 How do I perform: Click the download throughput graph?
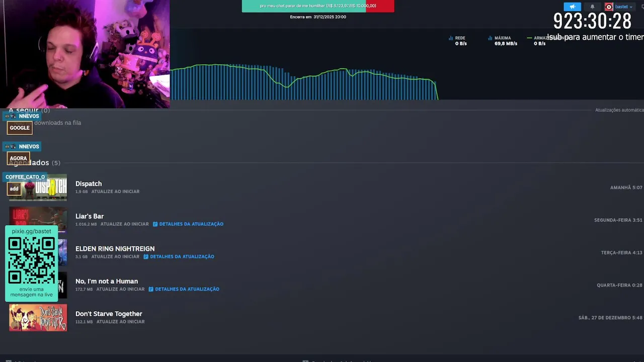(304, 81)
